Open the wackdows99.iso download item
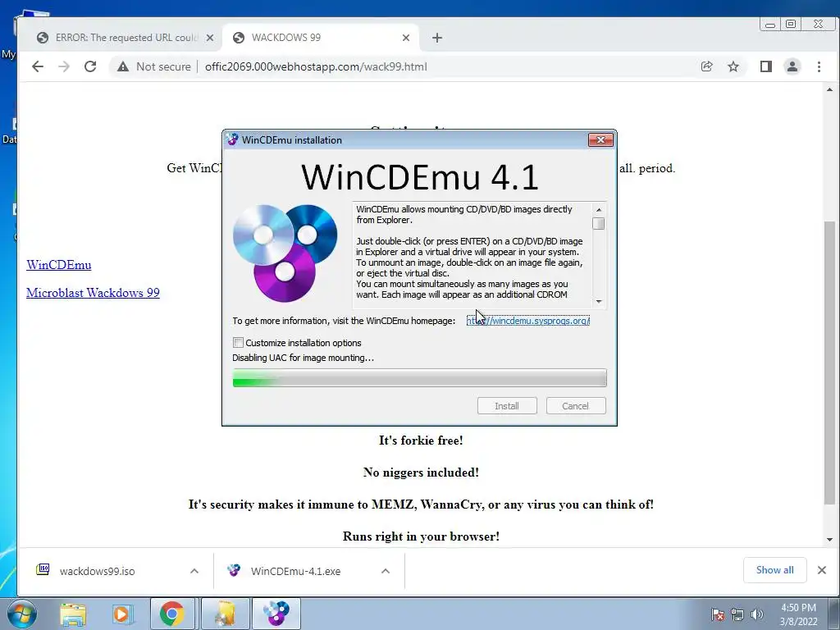Screen dimensions: 840x630 click(x=97, y=571)
